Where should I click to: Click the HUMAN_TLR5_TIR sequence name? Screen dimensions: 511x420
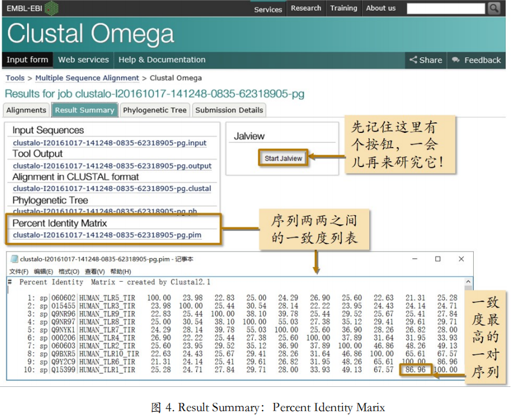[107, 298]
